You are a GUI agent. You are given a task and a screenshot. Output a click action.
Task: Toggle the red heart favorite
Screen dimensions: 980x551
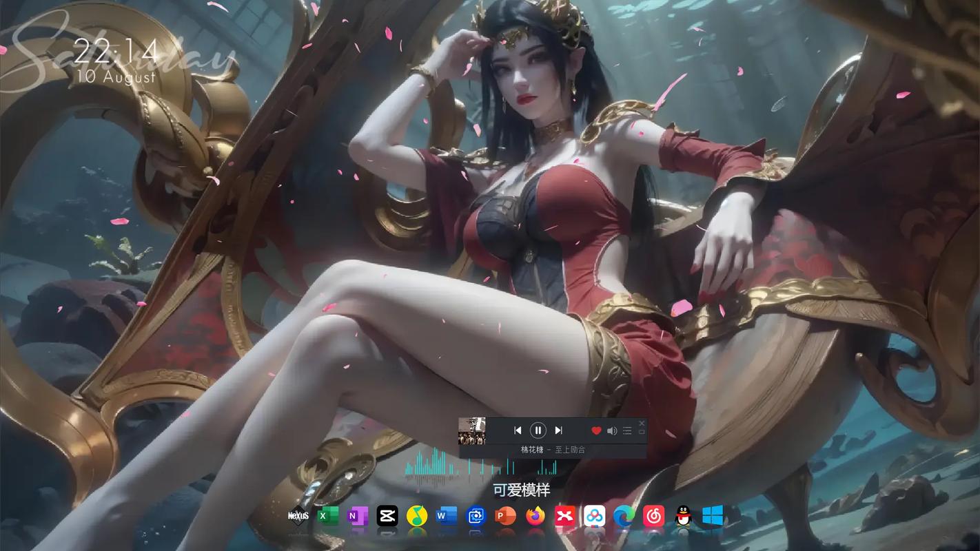point(596,430)
